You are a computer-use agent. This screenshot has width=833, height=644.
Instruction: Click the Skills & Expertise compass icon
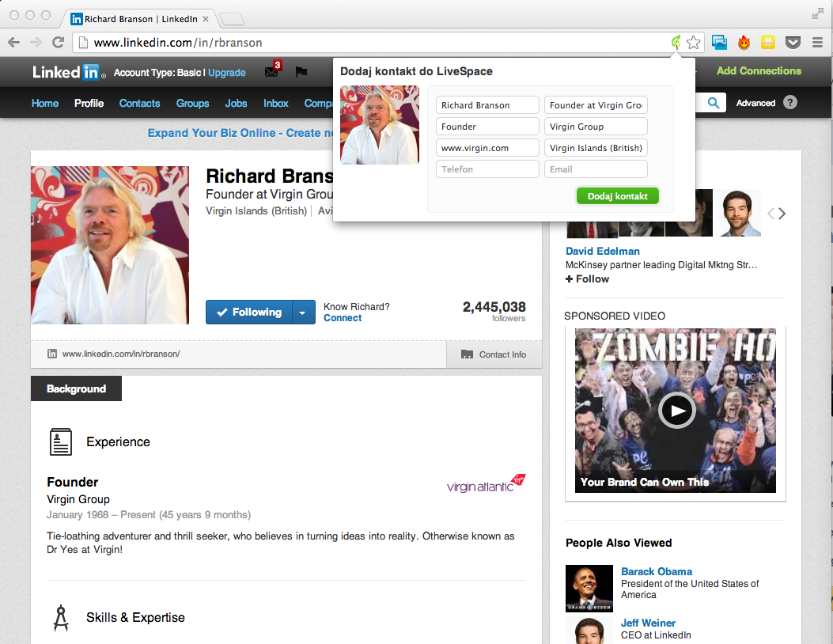tap(61, 618)
